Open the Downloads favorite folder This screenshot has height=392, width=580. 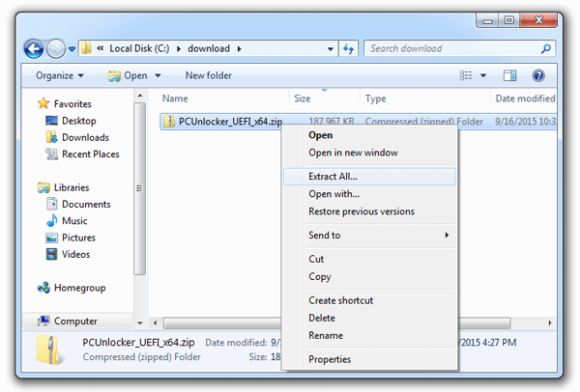point(85,137)
